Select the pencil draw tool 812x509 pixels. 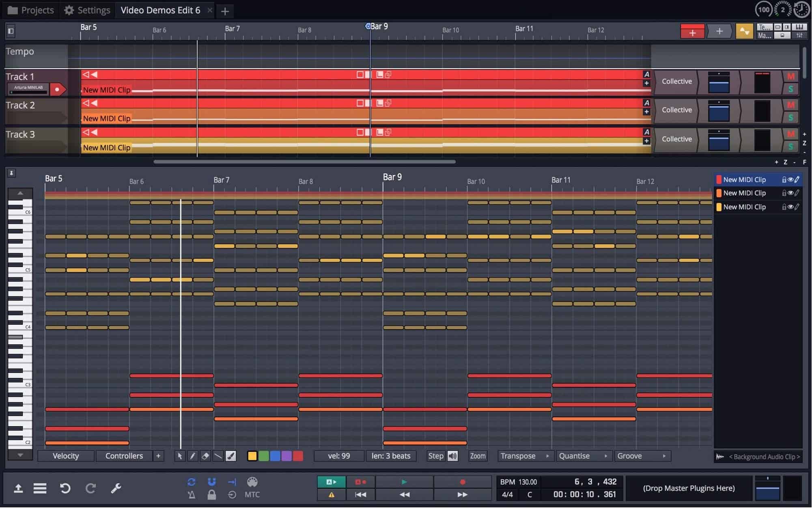pyautogui.click(x=192, y=456)
